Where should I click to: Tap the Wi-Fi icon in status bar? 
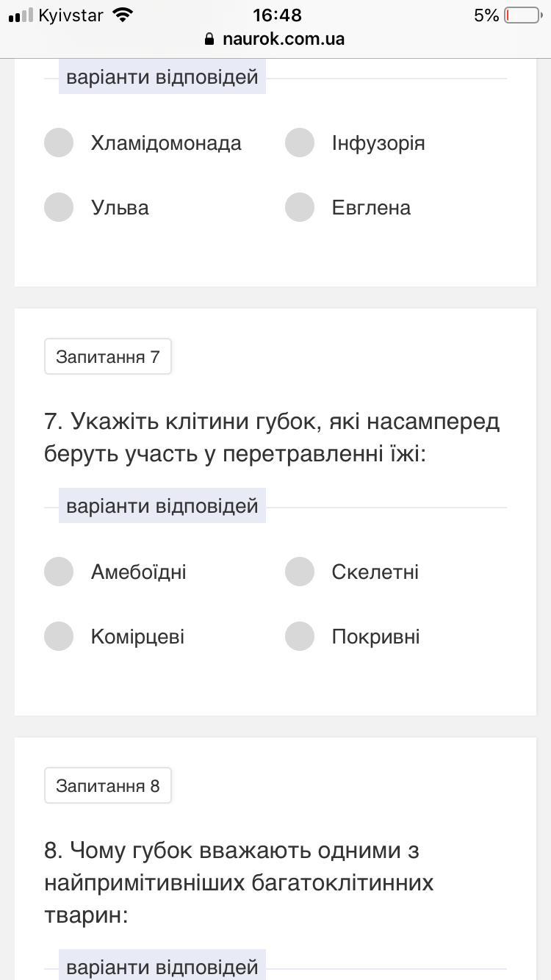pos(123,15)
